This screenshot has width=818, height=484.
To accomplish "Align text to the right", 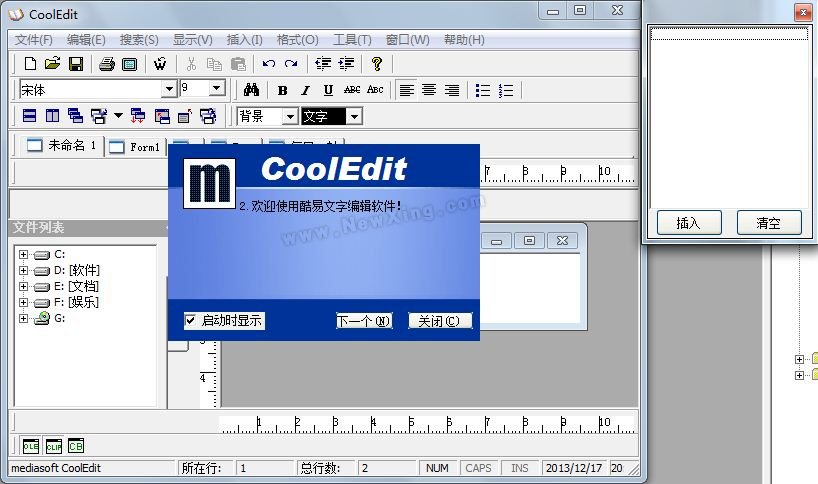I will coord(452,90).
